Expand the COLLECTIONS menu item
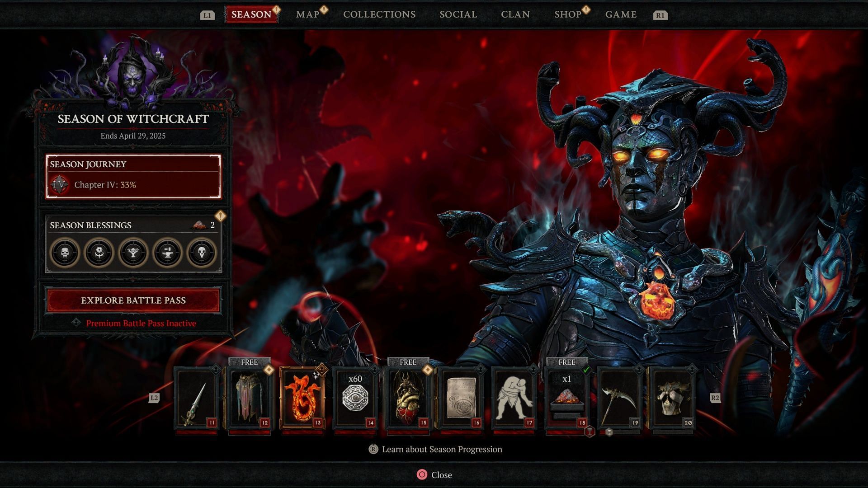The height and width of the screenshot is (488, 868). [379, 13]
